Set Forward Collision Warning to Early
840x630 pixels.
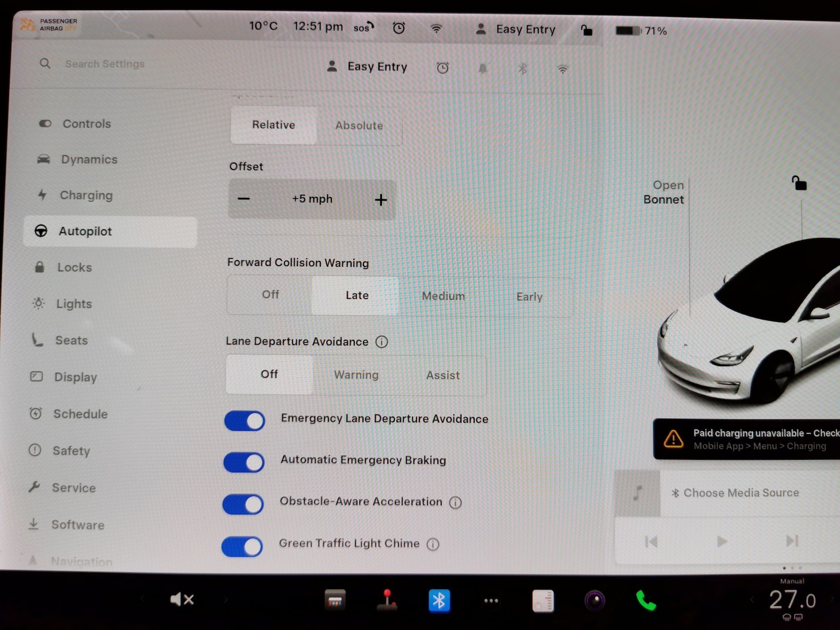529,296
